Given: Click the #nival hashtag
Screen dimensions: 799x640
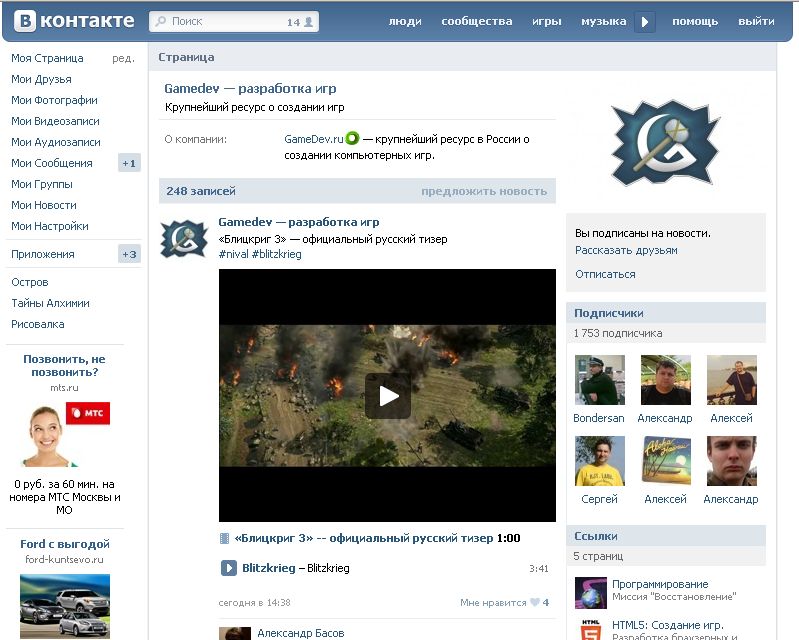Looking at the screenshot, I should (233, 254).
